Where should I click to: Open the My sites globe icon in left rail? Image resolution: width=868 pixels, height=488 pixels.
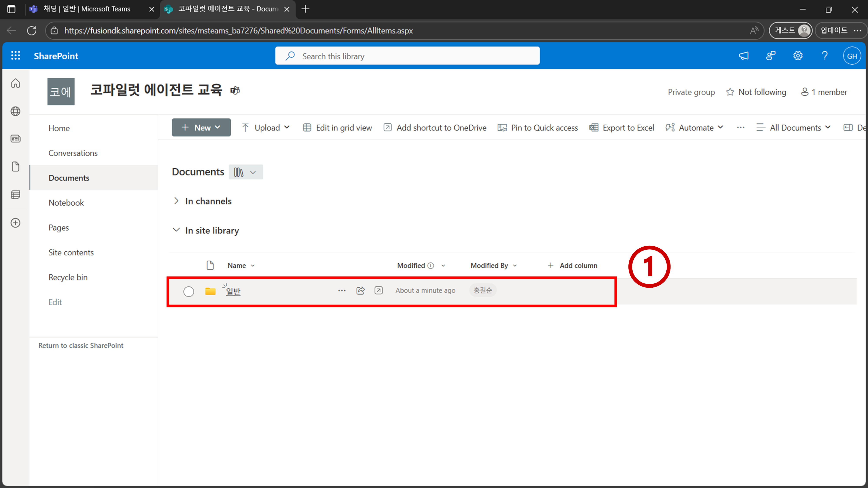pyautogui.click(x=15, y=111)
